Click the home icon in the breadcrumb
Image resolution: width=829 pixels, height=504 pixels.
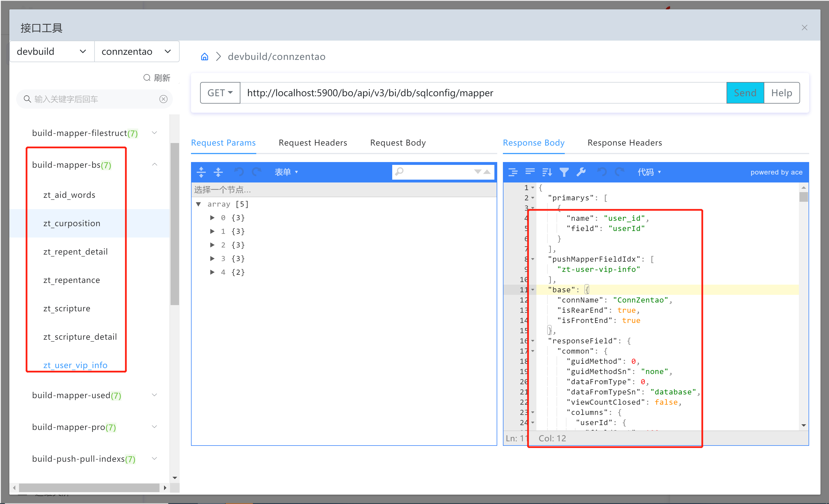tap(205, 56)
